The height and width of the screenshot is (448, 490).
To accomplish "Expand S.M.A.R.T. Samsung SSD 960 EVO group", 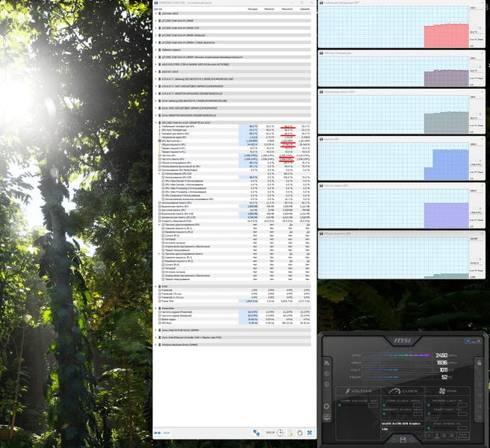I will click(x=156, y=79).
